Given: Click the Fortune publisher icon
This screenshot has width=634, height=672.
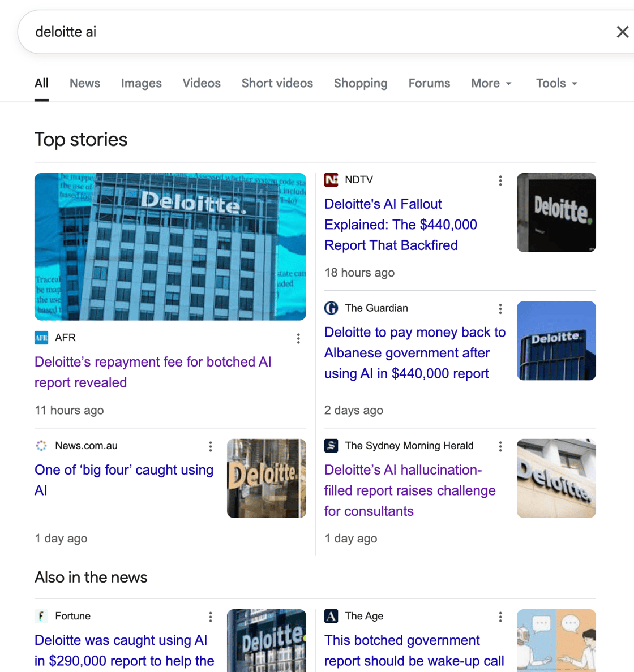Looking at the screenshot, I should [41, 617].
